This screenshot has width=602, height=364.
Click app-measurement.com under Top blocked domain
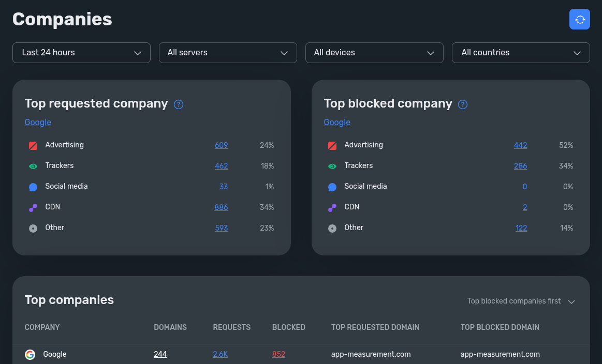[x=500, y=354]
